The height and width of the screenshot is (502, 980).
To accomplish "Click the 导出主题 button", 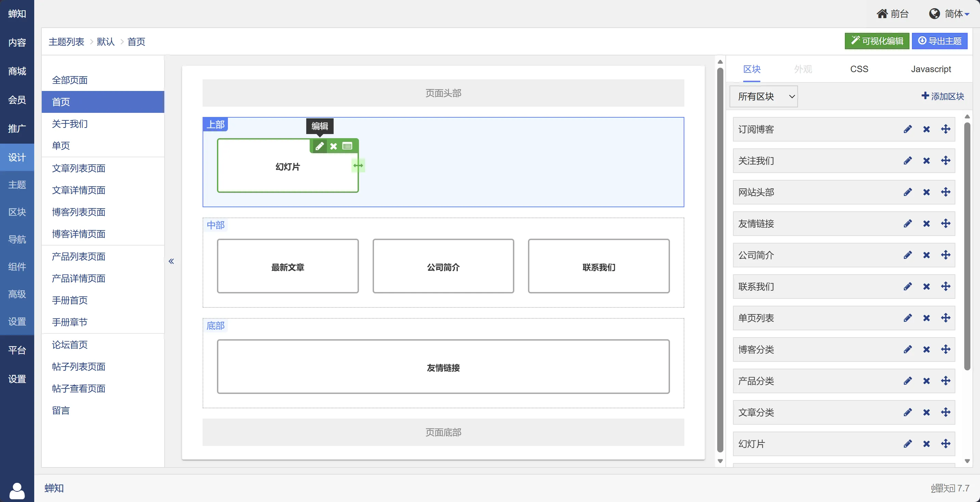I will click(940, 41).
